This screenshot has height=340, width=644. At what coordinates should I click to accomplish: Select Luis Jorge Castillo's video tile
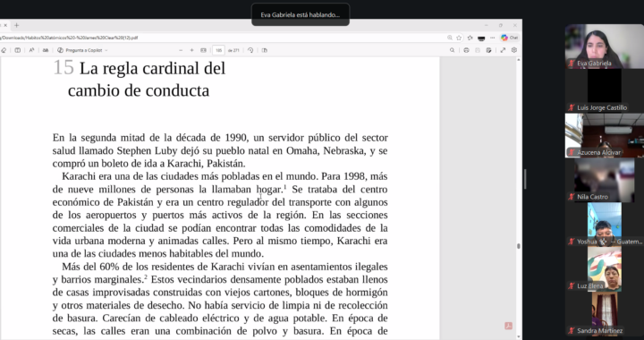[x=604, y=90]
